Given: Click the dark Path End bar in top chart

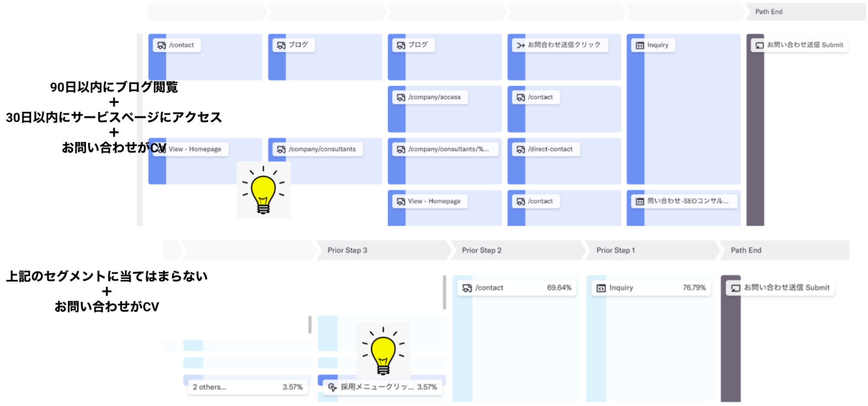Looking at the screenshot, I should 755,130.
